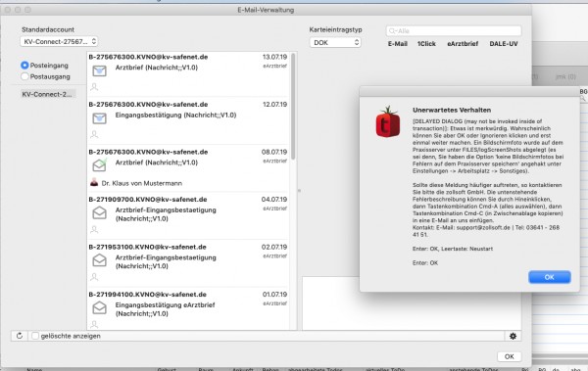Click OK button of E-Mail-Verwaltung window

(x=509, y=356)
